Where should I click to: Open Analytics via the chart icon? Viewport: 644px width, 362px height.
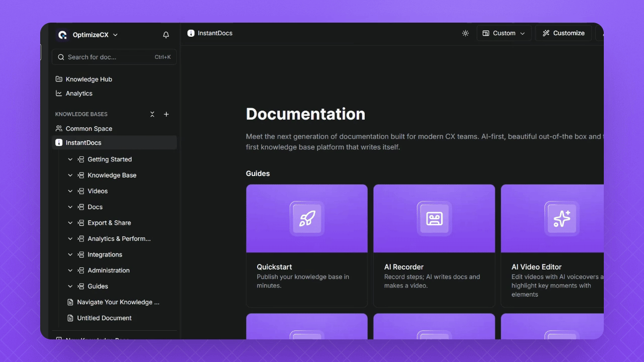point(59,93)
